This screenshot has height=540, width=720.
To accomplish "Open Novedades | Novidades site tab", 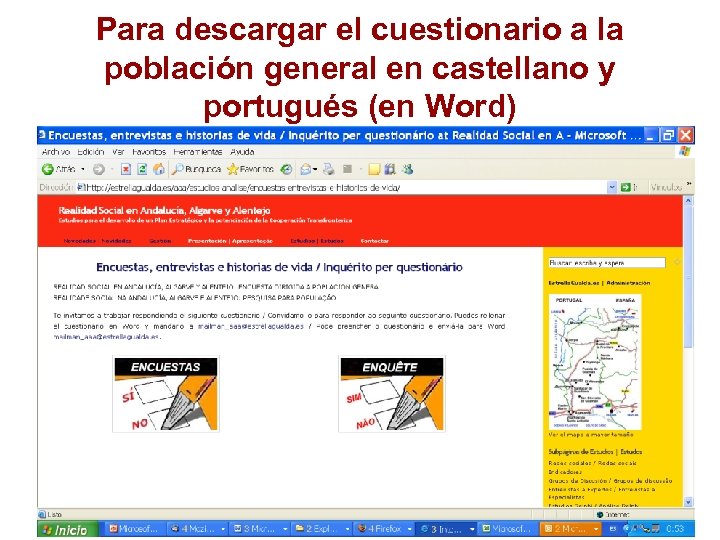I will click(x=97, y=241).
